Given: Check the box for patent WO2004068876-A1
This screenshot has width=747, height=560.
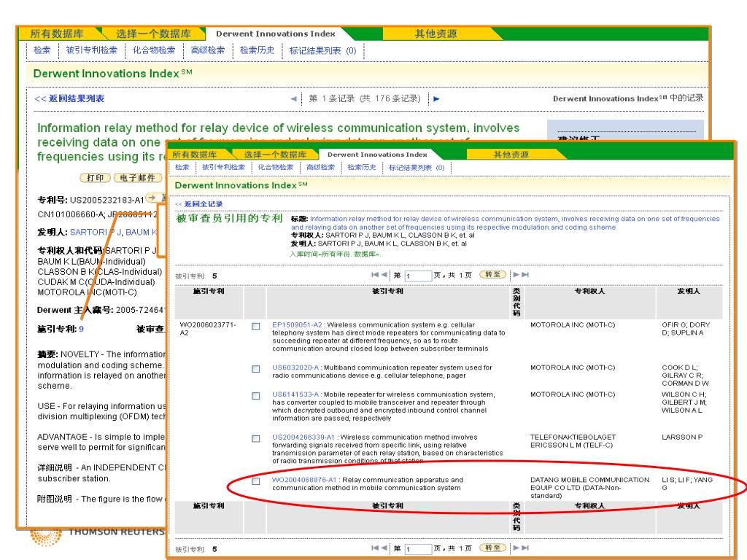Looking at the screenshot, I should tap(256, 481).
